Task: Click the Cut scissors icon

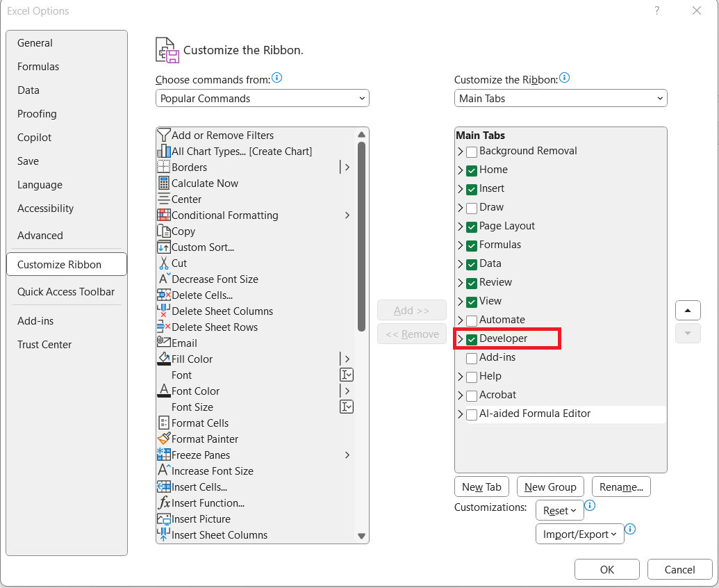Action: [x=164, y=263]
